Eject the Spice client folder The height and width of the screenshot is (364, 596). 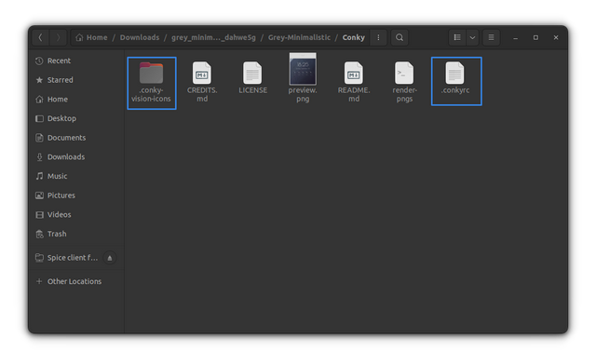(110, 258)
